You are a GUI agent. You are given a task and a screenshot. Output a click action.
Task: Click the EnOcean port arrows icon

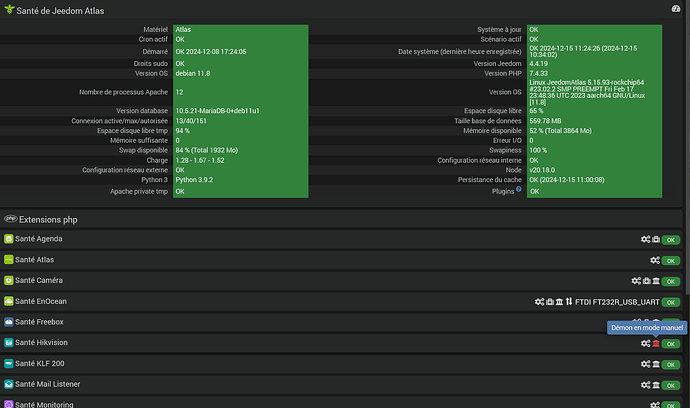tap(569, 301)
